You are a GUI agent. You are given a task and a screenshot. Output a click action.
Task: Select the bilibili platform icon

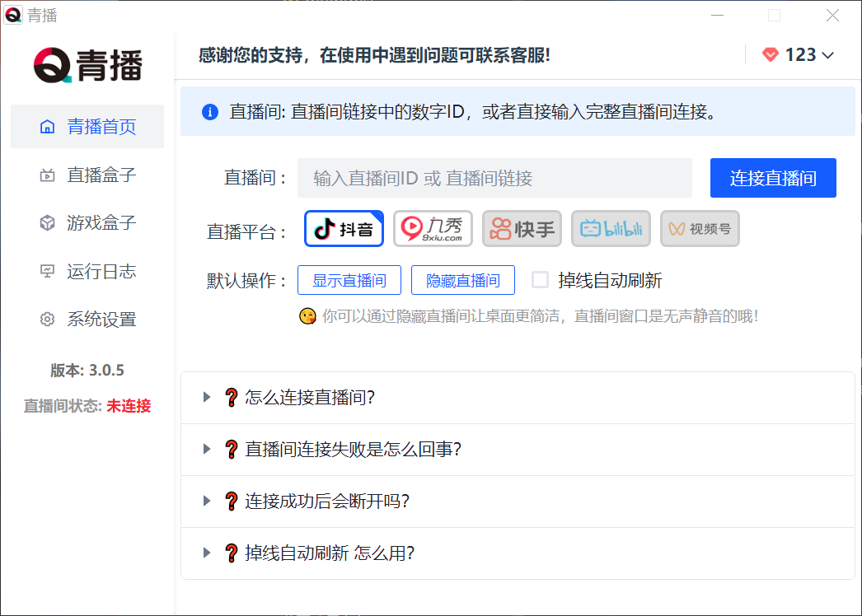click(611, 229)
